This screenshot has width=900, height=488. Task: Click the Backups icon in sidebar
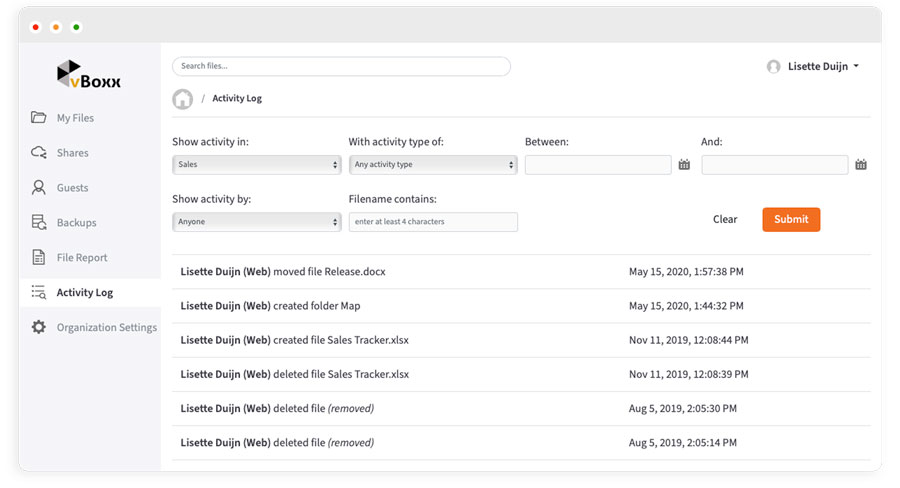pos(39,222)
